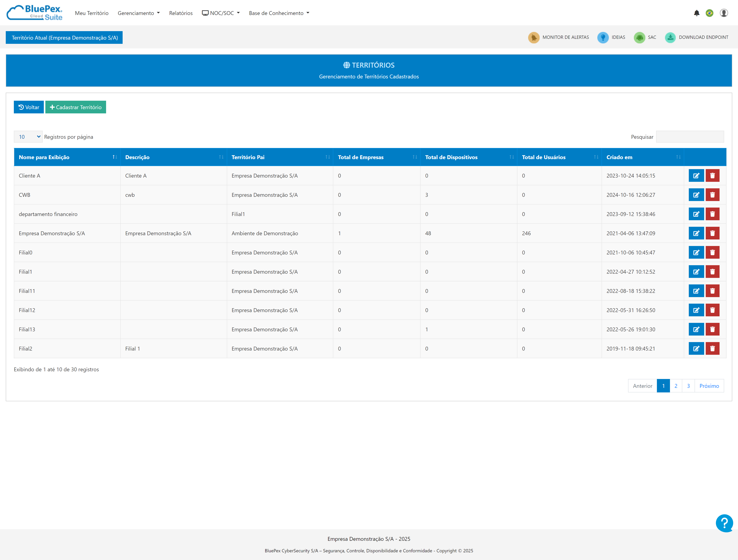Expand the Base de Conhecimento menu
Image resolution: width=738 pixels, height=560 pixels.
coord(279,13)
